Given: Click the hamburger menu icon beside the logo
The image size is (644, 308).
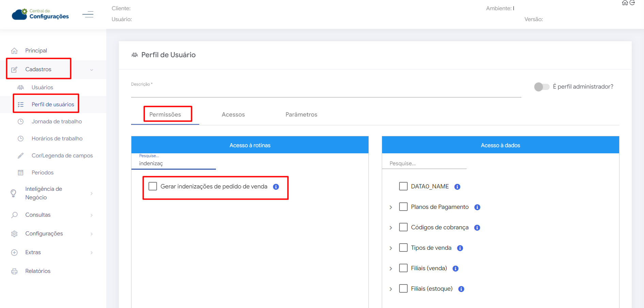Looking at the screenshot, I should (x=88, y=14).
